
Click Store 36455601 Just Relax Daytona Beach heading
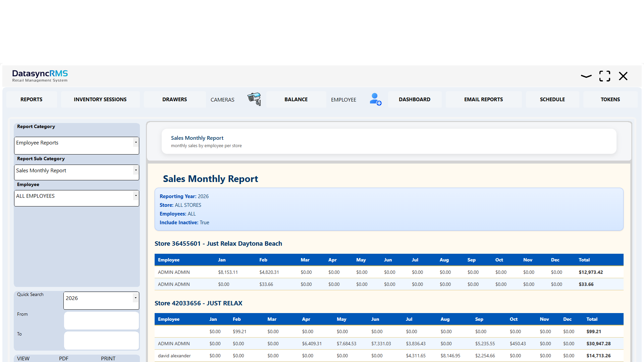click(218, 244)
